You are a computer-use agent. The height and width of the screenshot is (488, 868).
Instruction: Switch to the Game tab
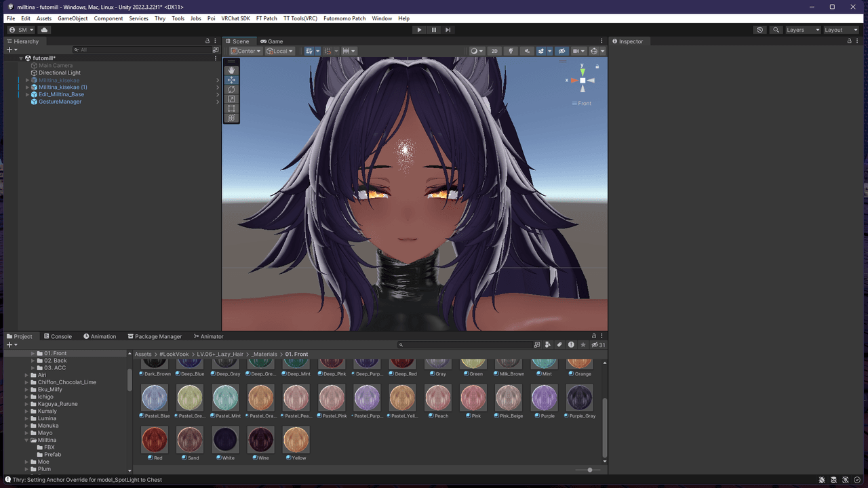click(272, 41)
